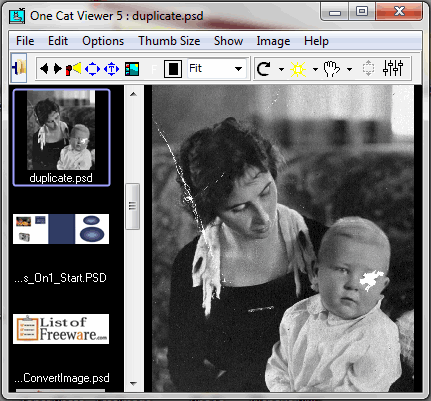
Task: Click the thumbnail scrollbar thumb handle
Action: coord(132,206)
